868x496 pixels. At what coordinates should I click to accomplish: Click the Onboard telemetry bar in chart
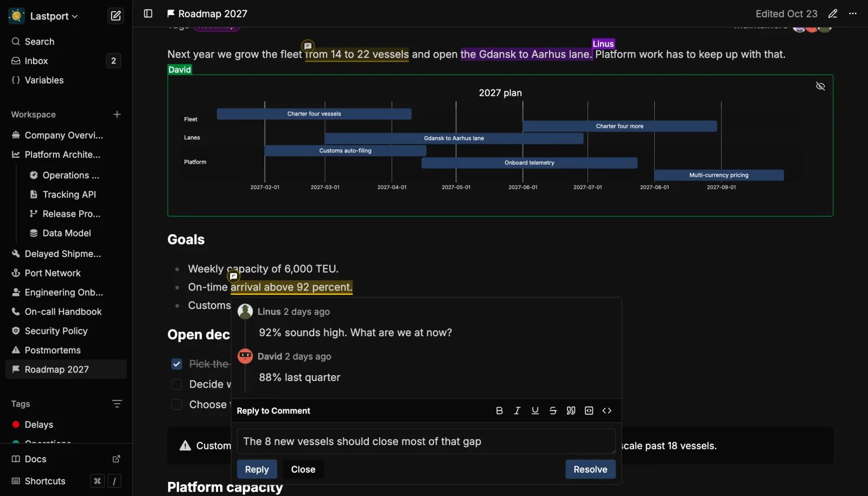click(529, 163)
